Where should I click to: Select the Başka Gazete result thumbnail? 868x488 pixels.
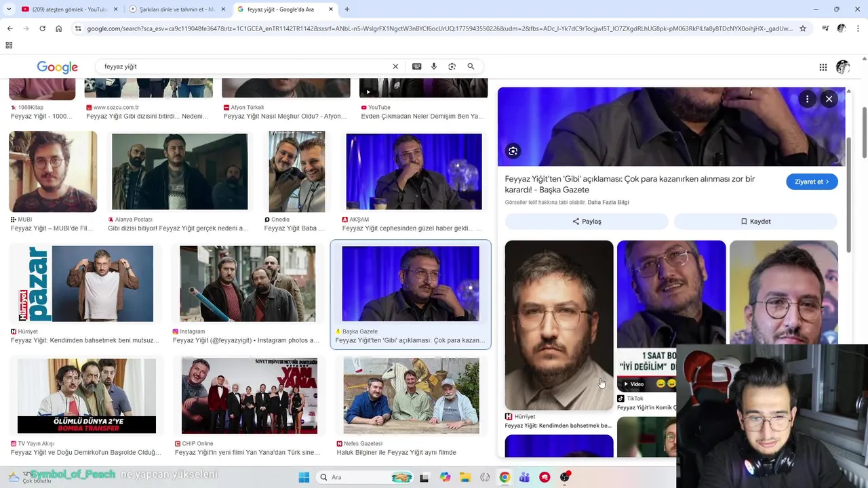pos(410,283)
